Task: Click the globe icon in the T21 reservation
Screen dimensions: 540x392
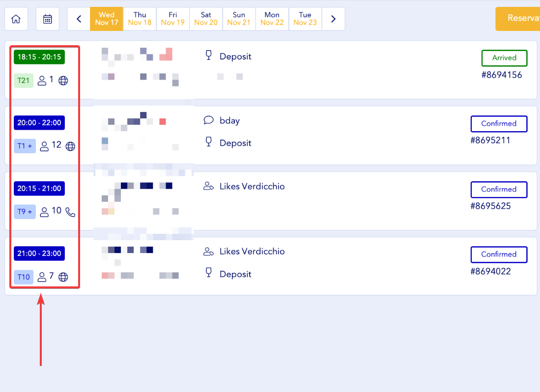Action: point(63,81)
